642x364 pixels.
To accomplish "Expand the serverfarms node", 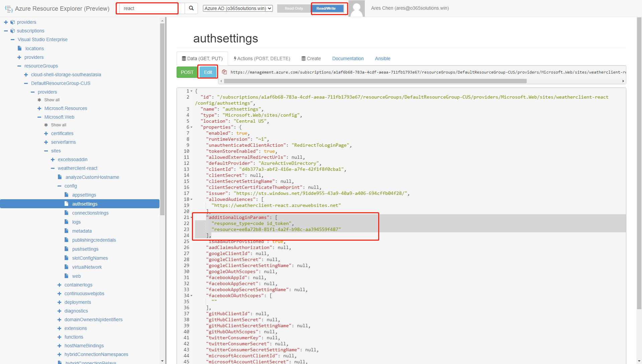I will (x=46, y=142).
